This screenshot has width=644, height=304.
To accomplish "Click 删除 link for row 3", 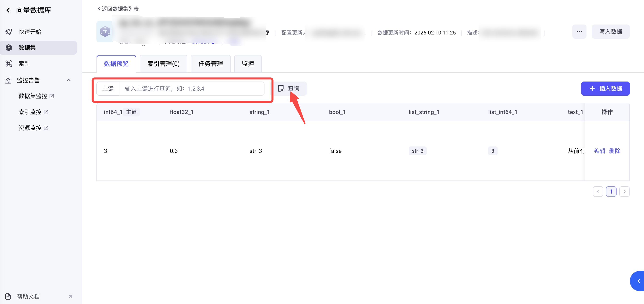I will pyautogui.click(x=615, y=151).
